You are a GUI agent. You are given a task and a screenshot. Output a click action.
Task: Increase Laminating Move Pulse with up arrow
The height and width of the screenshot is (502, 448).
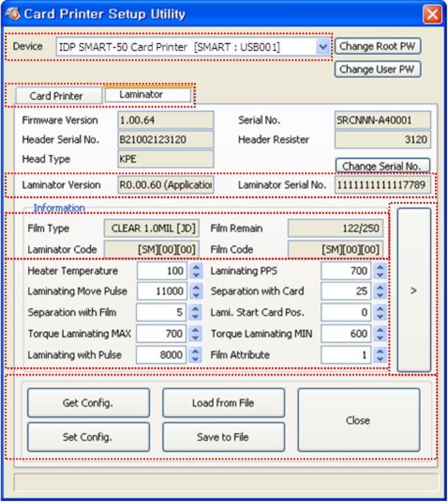[x=196, y=287]
